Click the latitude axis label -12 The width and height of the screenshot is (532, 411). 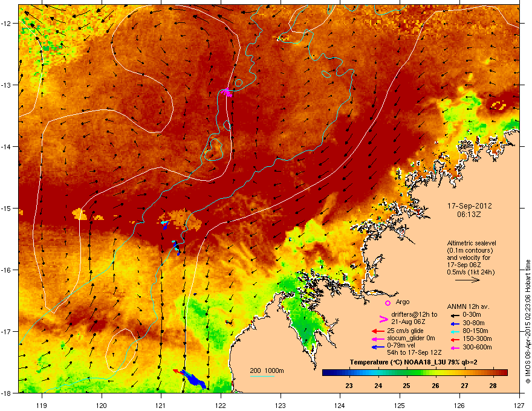tap(6, 24)
